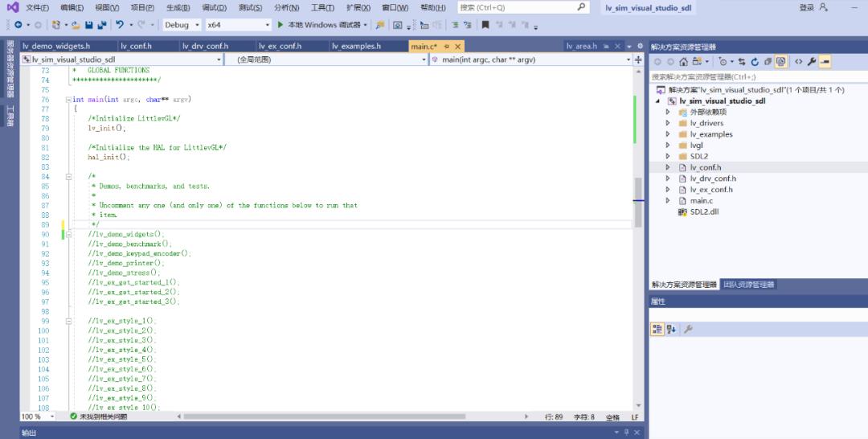Open the 调试(D) menu

(x=215, y=8)
